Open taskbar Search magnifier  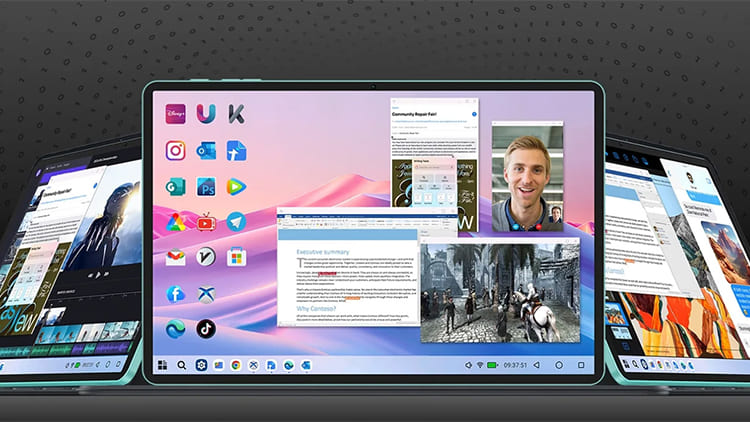pyautogui.click(x=181, y=366)
